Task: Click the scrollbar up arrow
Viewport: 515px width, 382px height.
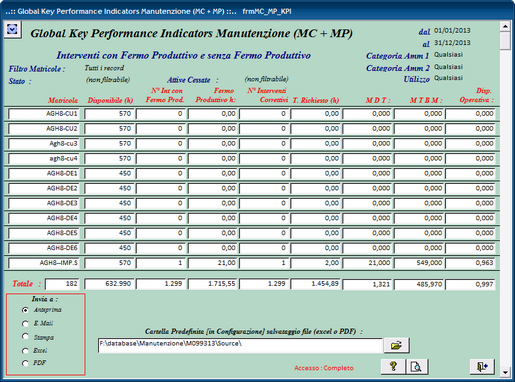Action: point(505,26)
